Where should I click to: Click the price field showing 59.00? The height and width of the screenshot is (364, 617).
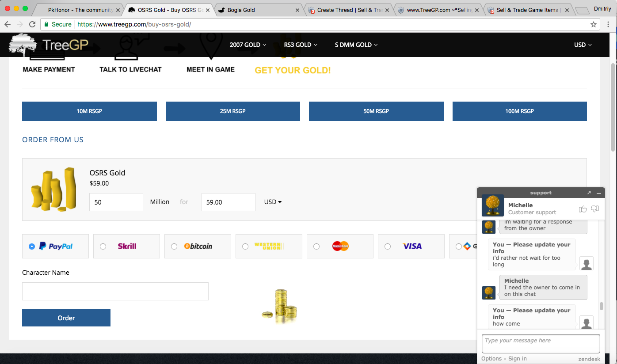click(229, 202)
